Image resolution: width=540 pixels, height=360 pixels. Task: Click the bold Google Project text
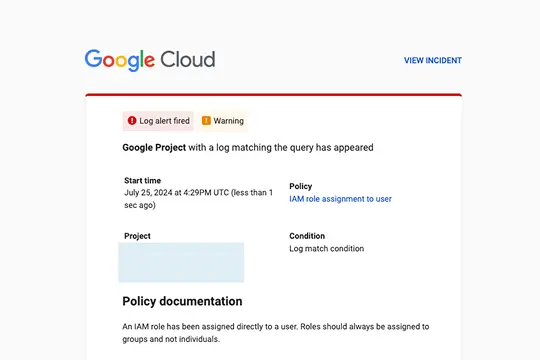(x=154, y=147)
